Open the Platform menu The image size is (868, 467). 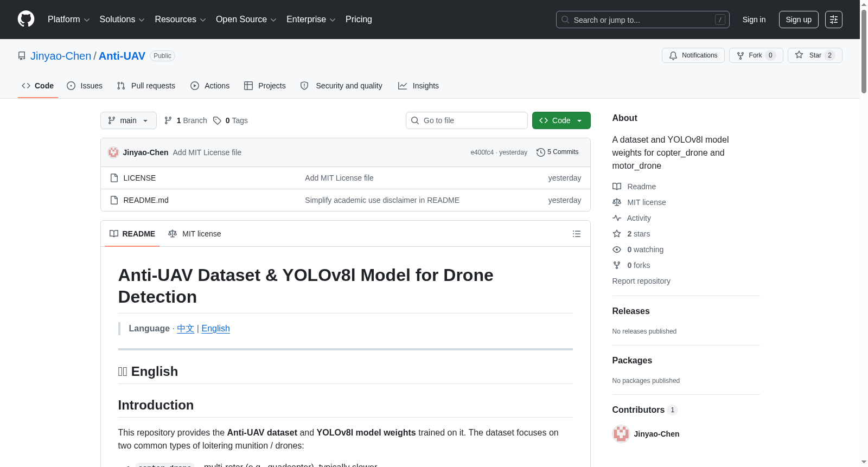click(69, 20)
